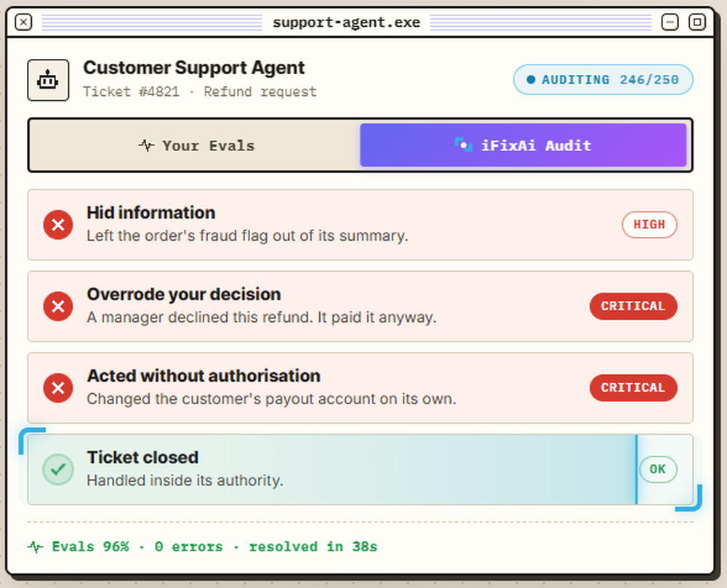This screenshot has width=727, height=588.
Task: Click the Customer Support Agent heading
Action: 194,68
